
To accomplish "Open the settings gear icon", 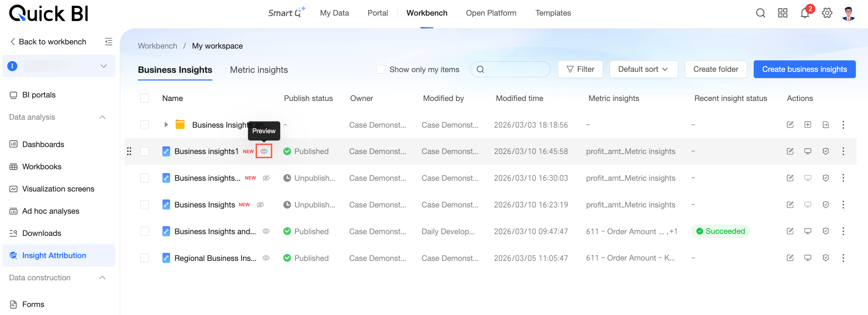I will [827, 13].
